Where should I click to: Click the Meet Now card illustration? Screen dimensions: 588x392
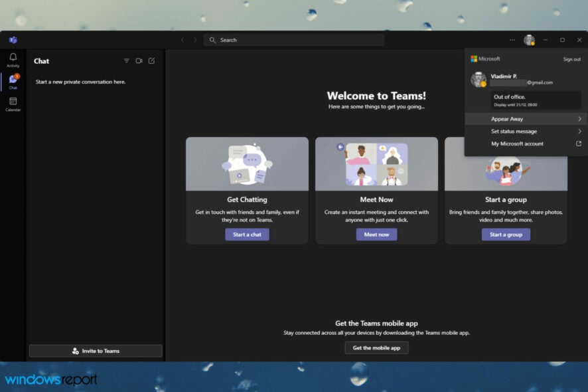coord(376,163)
